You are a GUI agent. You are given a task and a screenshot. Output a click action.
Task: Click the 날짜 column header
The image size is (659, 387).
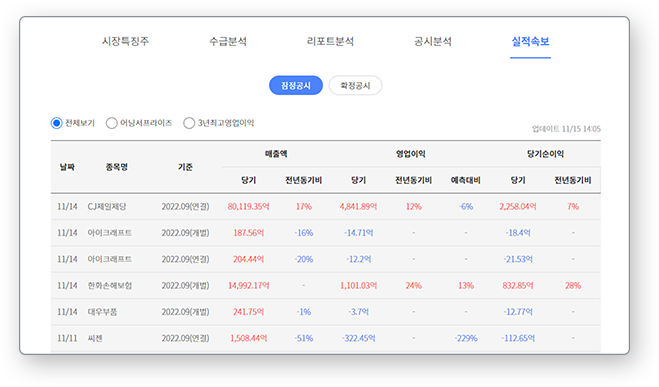coord(67,167)
